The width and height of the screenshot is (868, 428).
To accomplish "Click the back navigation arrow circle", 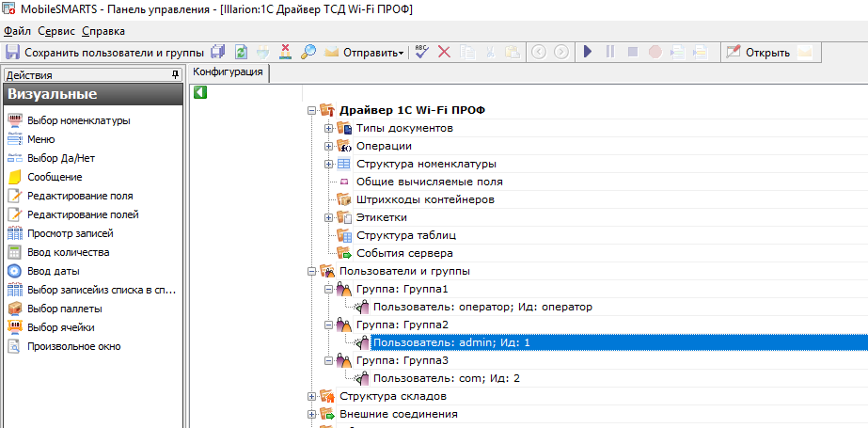I will 539,53.
